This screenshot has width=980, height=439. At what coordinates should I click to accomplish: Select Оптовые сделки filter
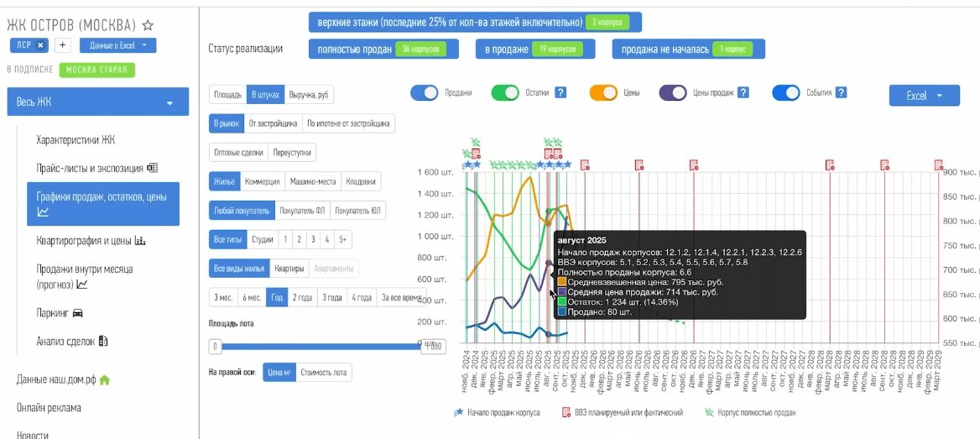coord(239,152)
